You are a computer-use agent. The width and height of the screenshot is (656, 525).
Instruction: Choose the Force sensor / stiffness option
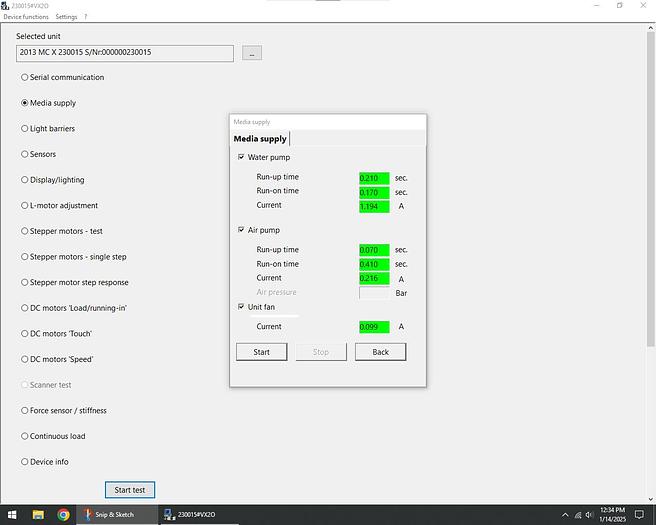point(25,411)
